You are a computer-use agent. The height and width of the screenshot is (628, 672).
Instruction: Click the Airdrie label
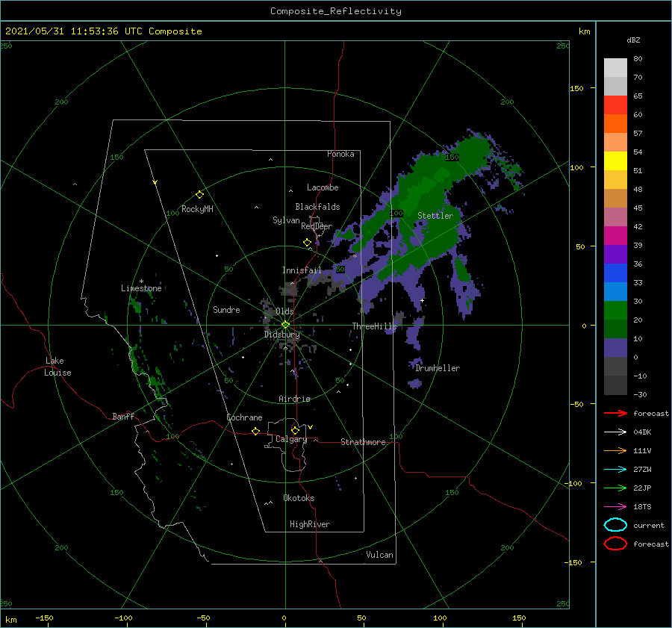(x=294, y=399)
